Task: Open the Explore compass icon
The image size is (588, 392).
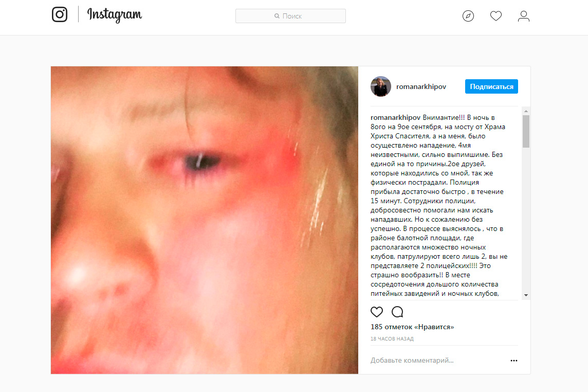Action: coord(468,16)
